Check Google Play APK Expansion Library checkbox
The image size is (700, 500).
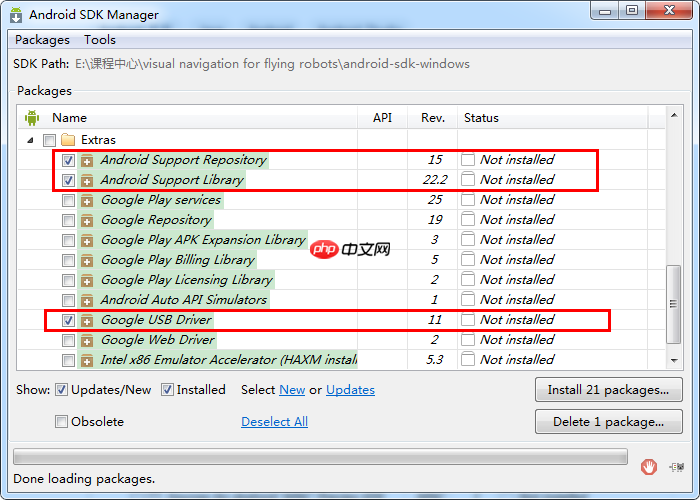tap(68, 240)
